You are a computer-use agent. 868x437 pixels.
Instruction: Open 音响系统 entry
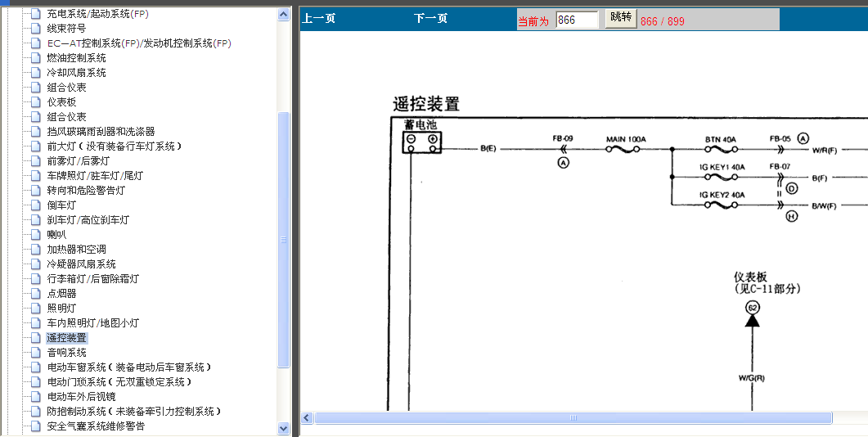[66, 352]
